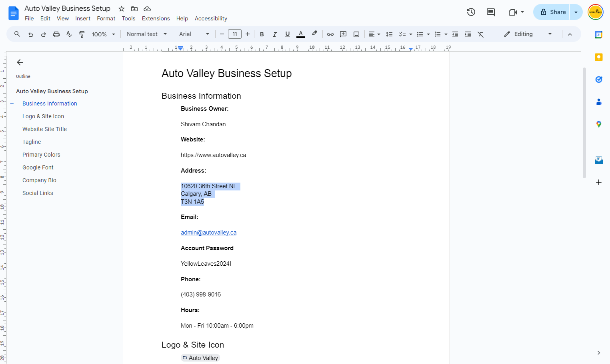The width and height of the screenshot is (610, 364).
Task: Open Google Maps side panel
Action: tap(599, 124)
